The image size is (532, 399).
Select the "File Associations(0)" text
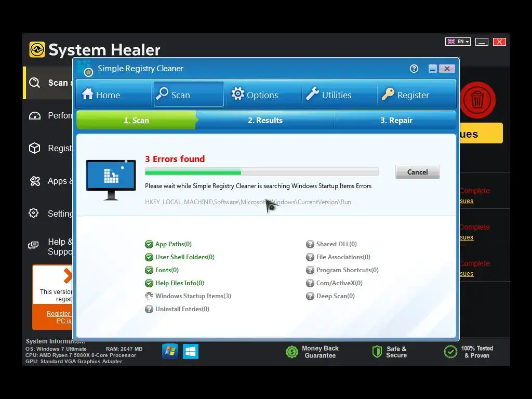(343, 257)
